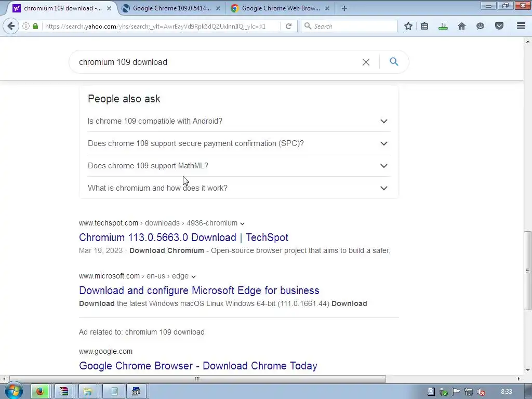Close the 'Google Chrome Web Brow...' tab

(327, 8)
